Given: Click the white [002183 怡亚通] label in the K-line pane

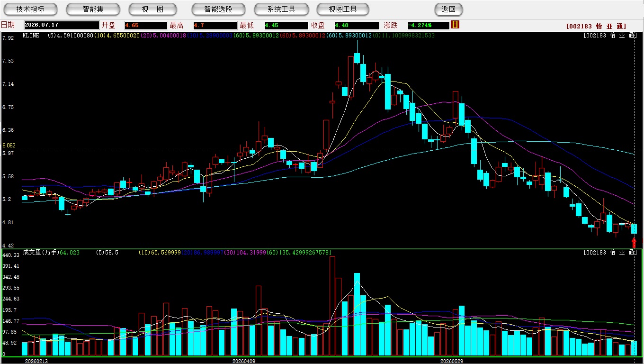Looking at the screenshot, I should [610, 36].
